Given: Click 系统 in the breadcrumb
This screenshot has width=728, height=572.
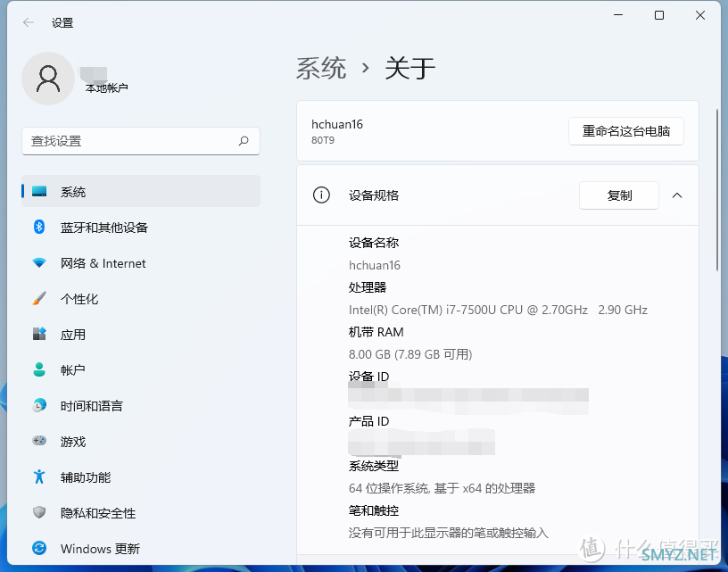Looking at the screenshot, I should [321, 68].
